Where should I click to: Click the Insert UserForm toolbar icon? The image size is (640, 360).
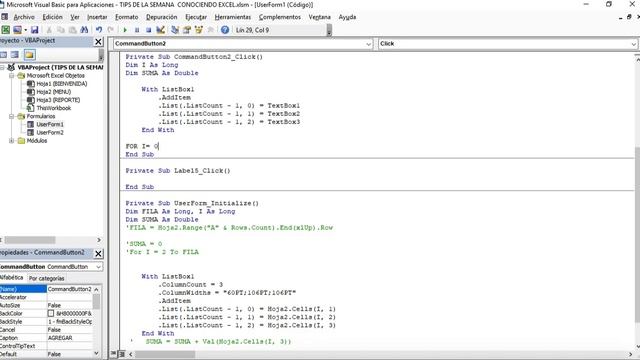[x=17, y=30]
